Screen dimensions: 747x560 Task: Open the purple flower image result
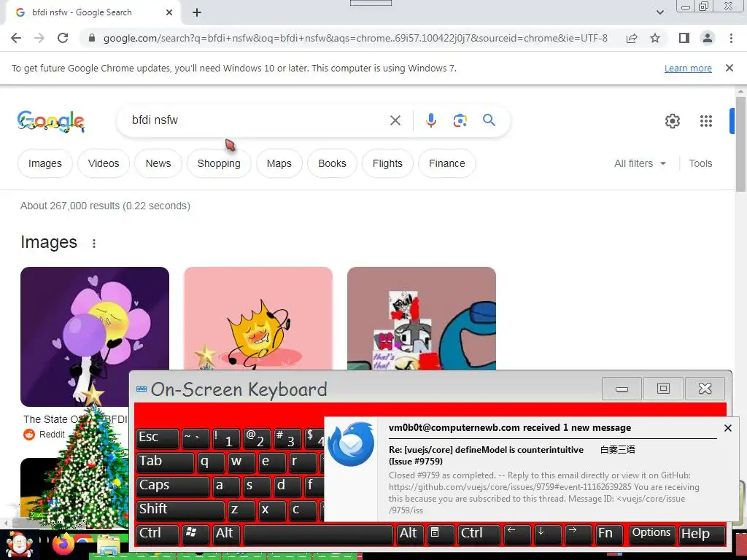point(95,336)
